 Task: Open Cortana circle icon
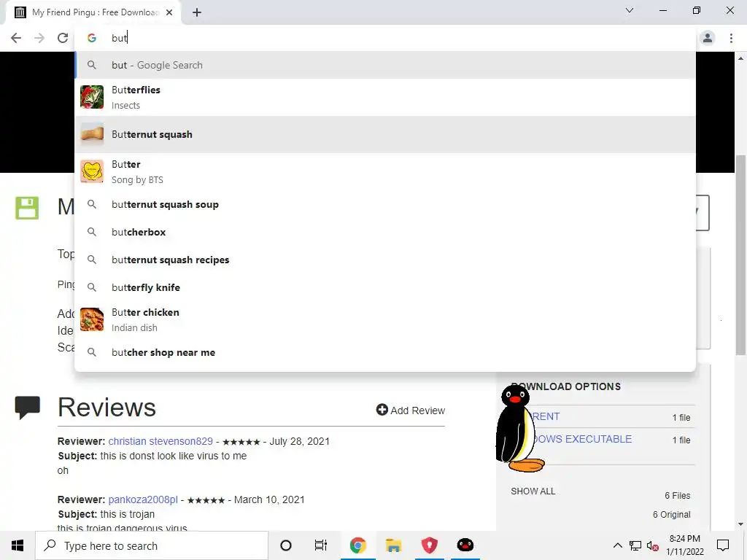point(286,545)
